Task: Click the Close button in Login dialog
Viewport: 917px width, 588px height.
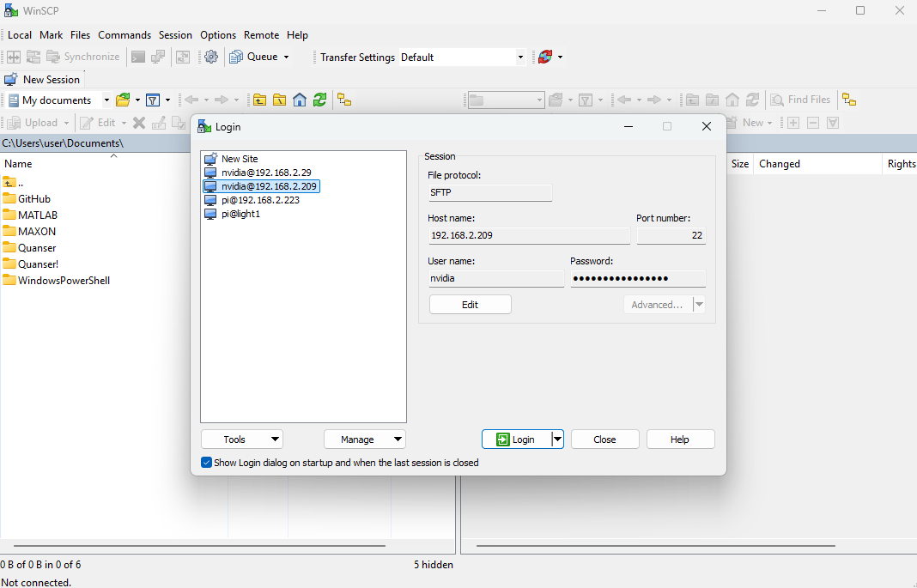Action: coord(604,439)
